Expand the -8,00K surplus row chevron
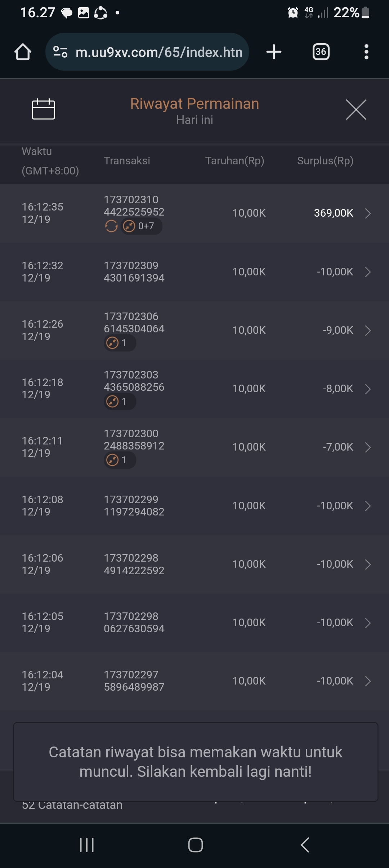 tap(368, 389)
